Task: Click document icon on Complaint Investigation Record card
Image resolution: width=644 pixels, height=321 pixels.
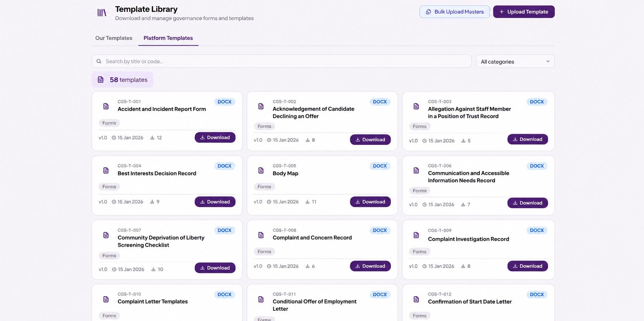Action: click(x=416, y=235)
